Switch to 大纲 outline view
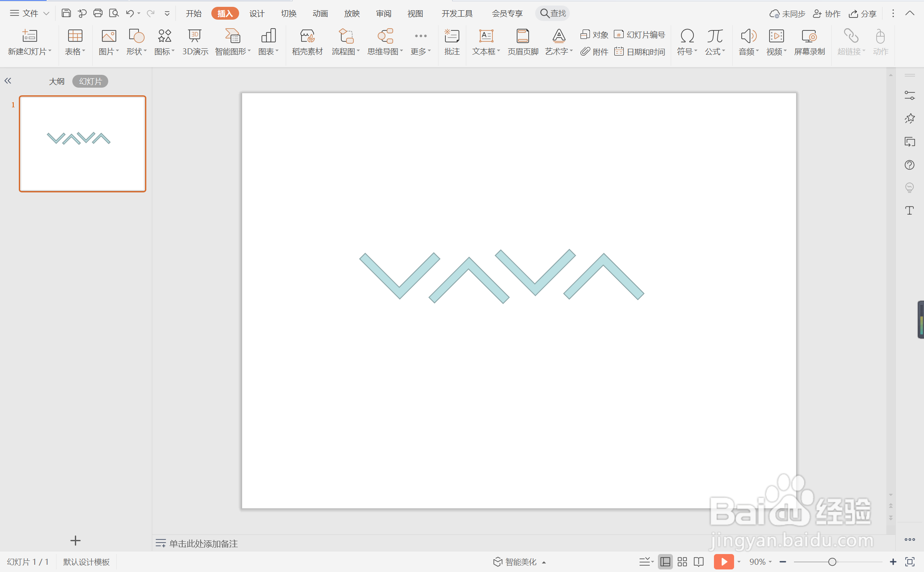924x572 pixels. [56, 81]
